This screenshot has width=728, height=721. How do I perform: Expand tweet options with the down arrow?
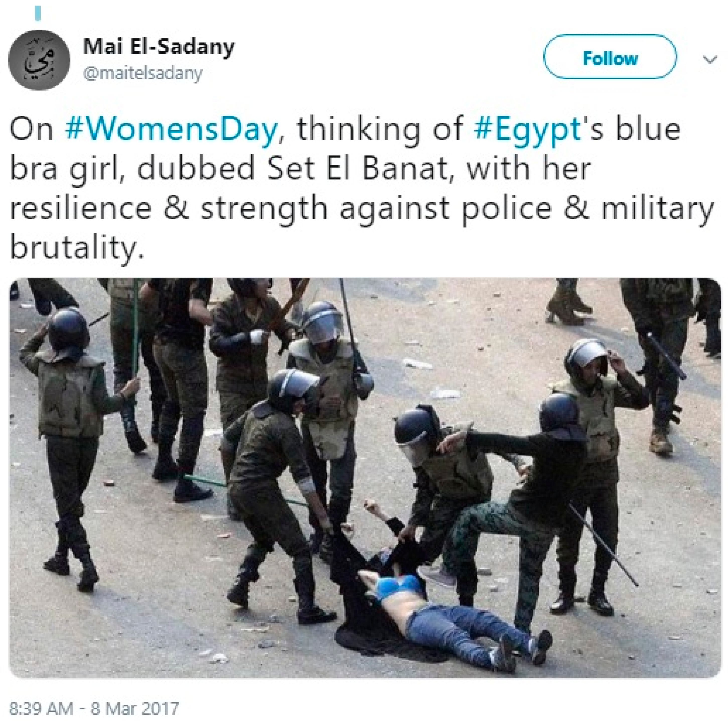(710, 59)
